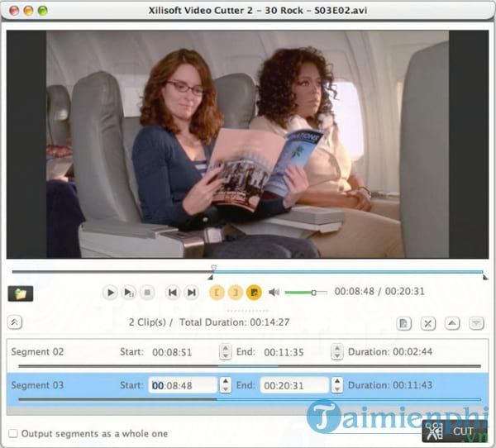Increase the Segment 03 start time
This screenshot has height=448, width=496.
pos(225,381)
